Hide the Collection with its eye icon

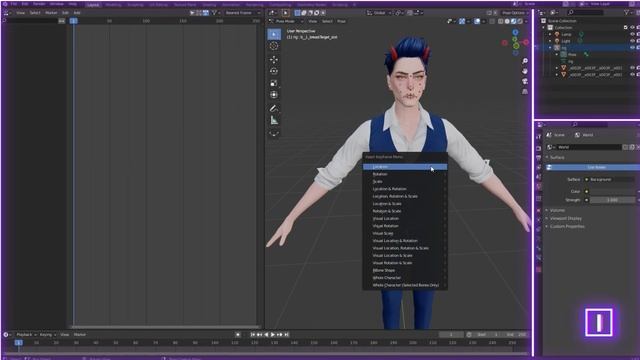pyautogui.click(x=633, y=27)
